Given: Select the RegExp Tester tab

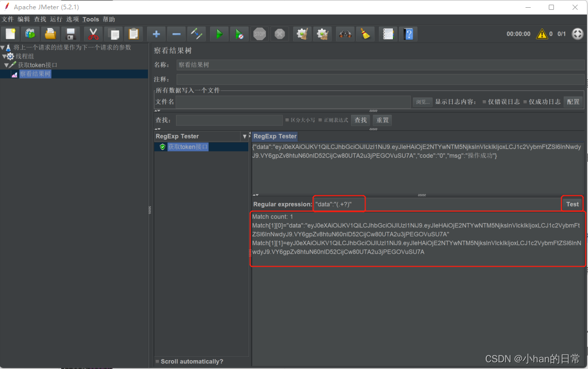Looking at the screenshot, I should 275,136.
